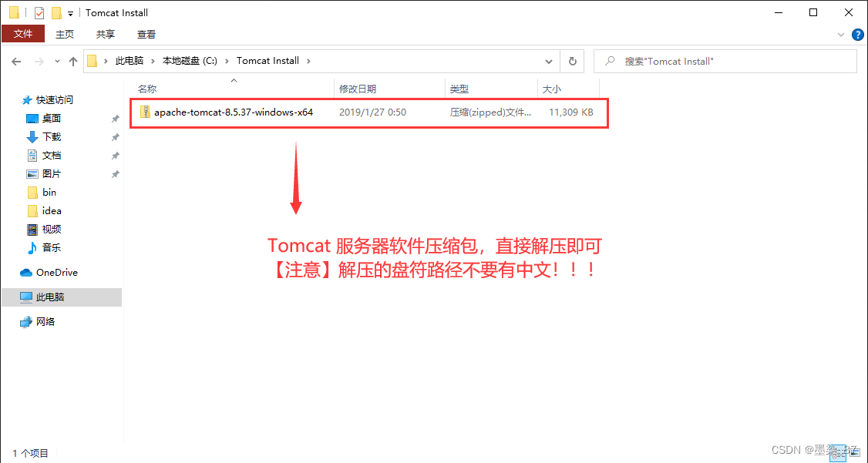Open the bin folder in sidebar
The image size is (868, 463).
click(49, 193)
